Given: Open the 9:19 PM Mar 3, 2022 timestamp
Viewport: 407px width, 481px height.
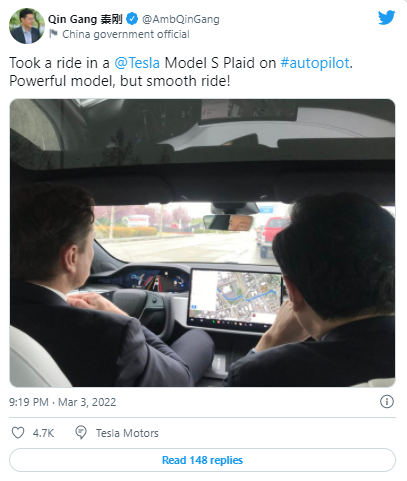Looking at the screenshot, I should coord(63,402).
